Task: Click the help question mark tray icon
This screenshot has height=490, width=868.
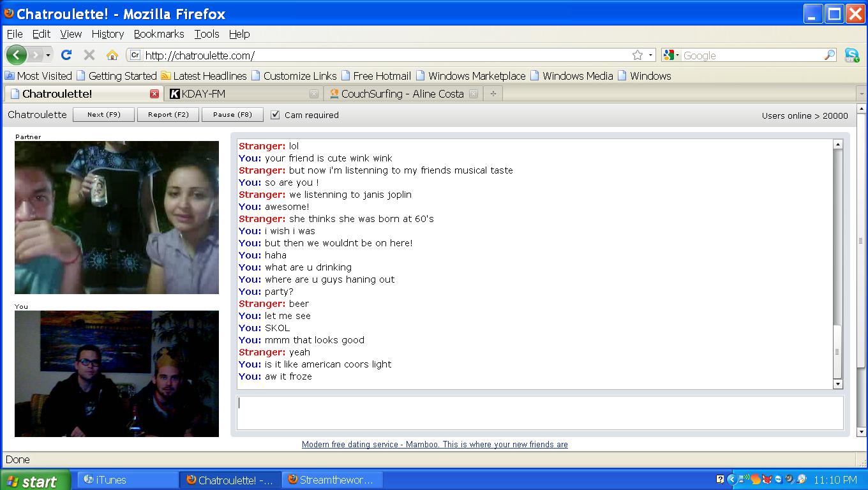Action: 720,480
